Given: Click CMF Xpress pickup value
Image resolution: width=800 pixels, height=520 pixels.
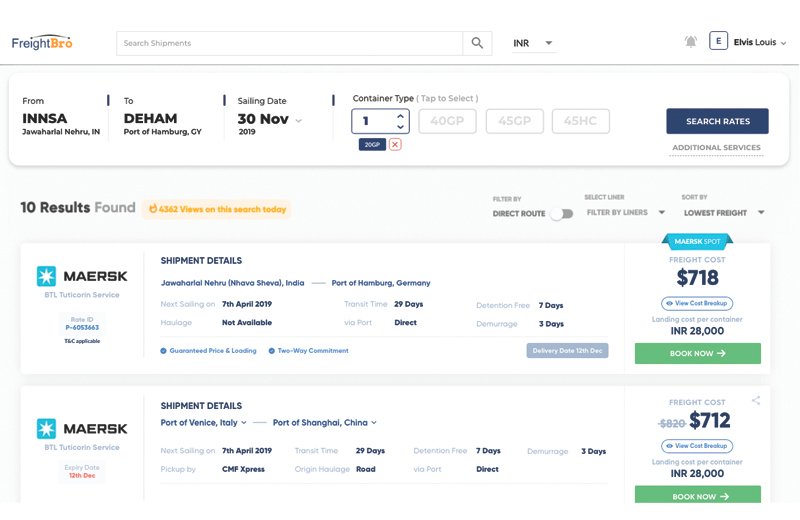Looking at the screenshot, I should (243, 469).
